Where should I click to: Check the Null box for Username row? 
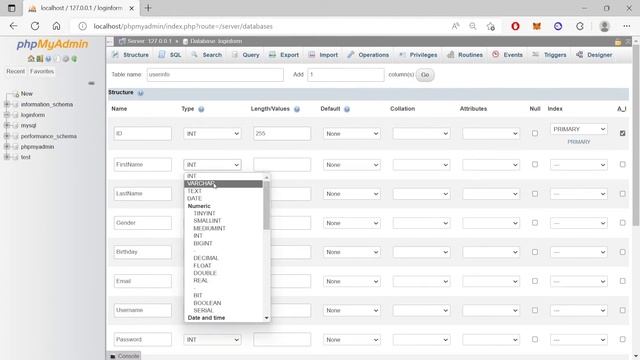(x=535, y=310)
